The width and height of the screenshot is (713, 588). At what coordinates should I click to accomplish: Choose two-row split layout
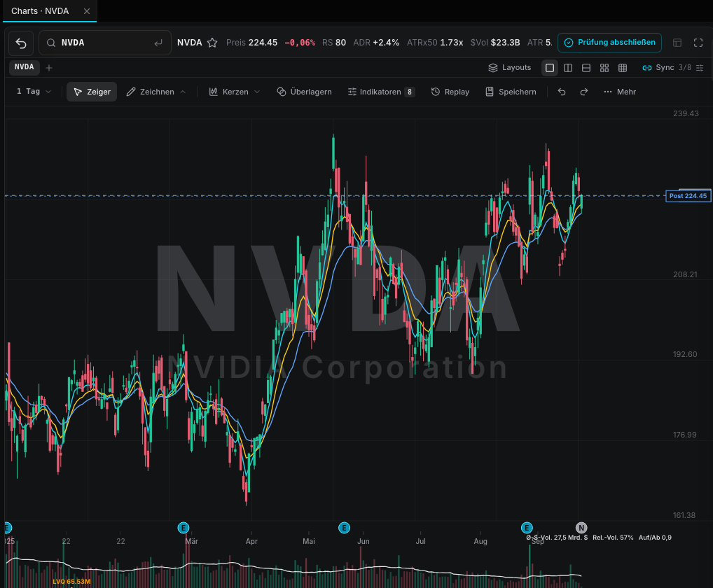tap(586, 68)
